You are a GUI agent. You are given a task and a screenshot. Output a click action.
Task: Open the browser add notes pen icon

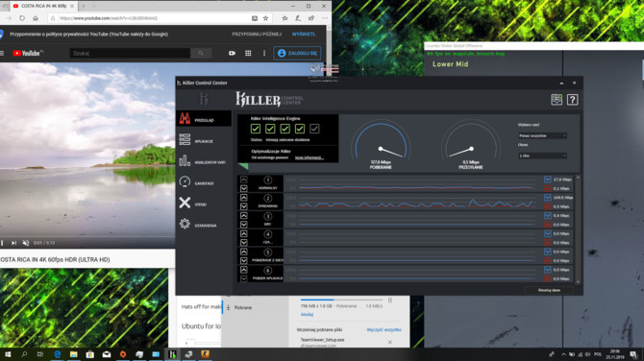[298, 18]
